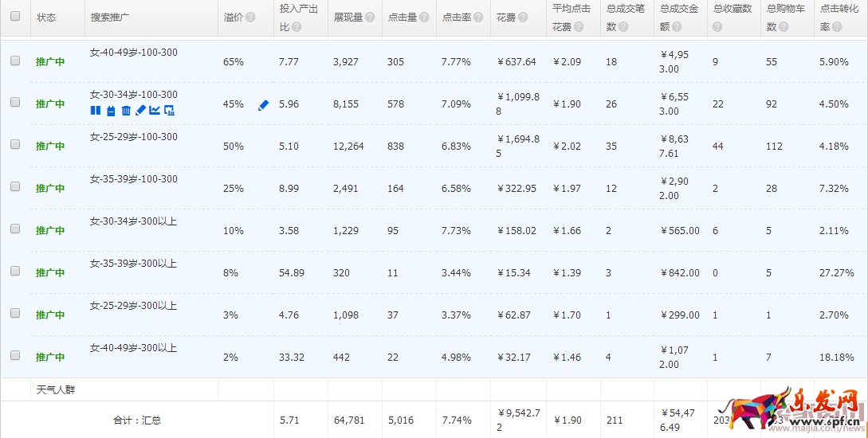868x438 pixels.
Task: Tick the checkbox for 女-35-39岁-300以上 row
Action: coord(15,271)
